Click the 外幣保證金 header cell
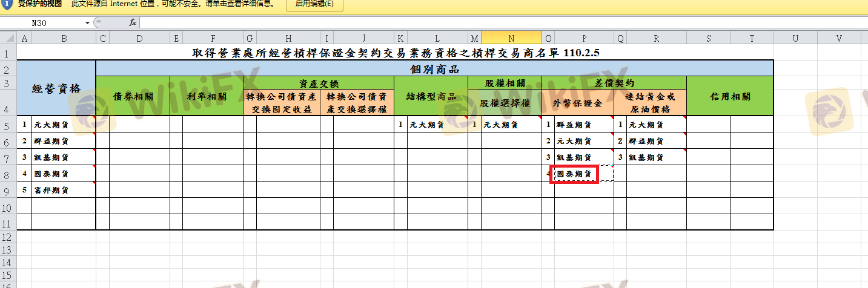Screen dimensions: 868x288 tap(578, 103)
